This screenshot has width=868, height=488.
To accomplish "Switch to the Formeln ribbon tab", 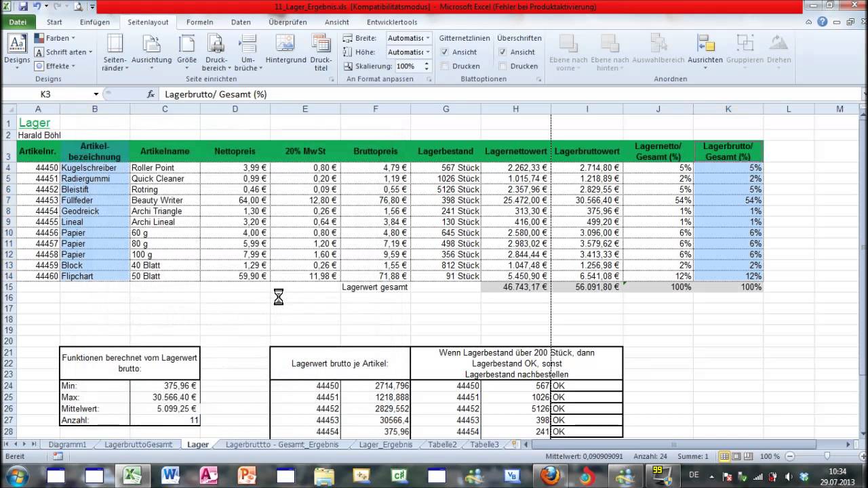I will (x=199, y=22).
